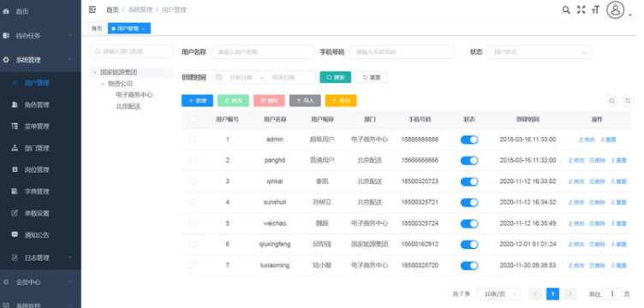Click the next page arrow
Screen dimensions: 644x308
[x=570, y=294]
